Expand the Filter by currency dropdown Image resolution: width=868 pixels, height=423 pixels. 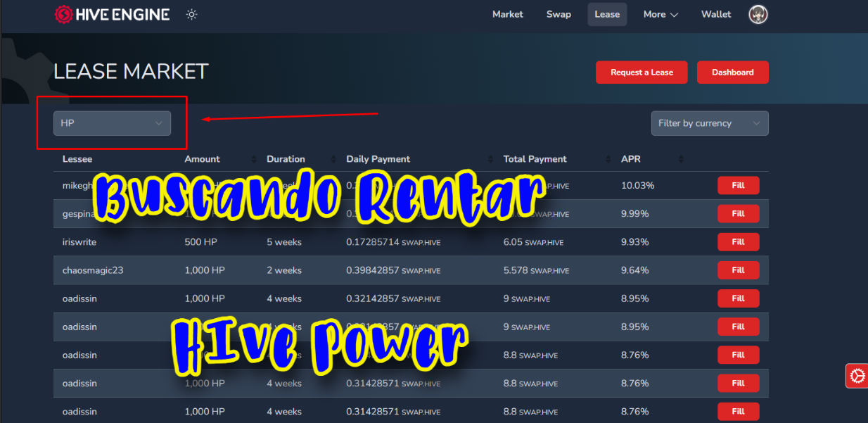pyautogui.click(x=710, y=123)
